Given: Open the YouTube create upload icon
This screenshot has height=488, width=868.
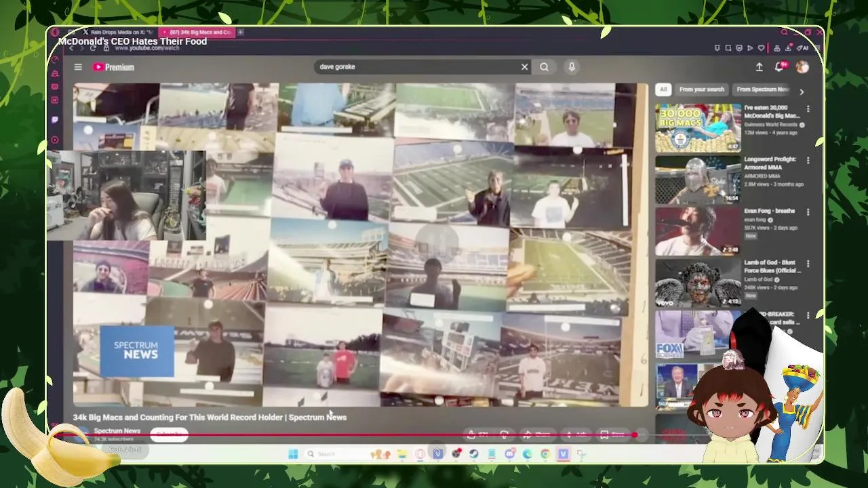Looking at the screenshot, I should coord(759,67).
